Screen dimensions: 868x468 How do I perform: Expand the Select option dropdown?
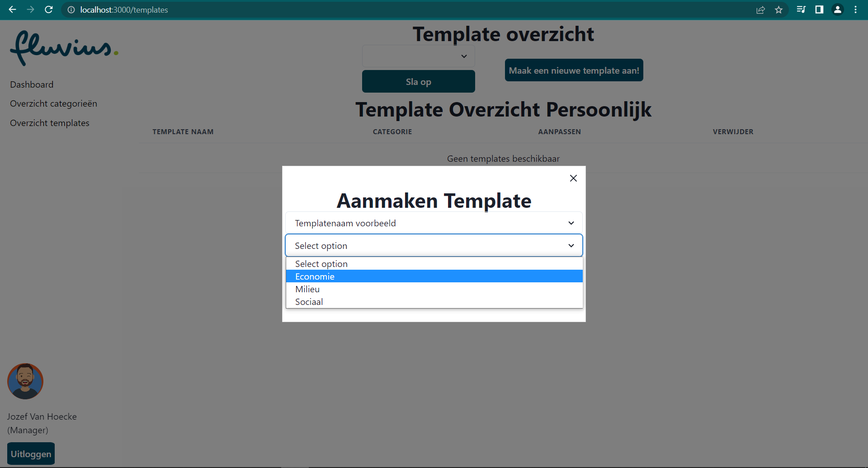434,245
